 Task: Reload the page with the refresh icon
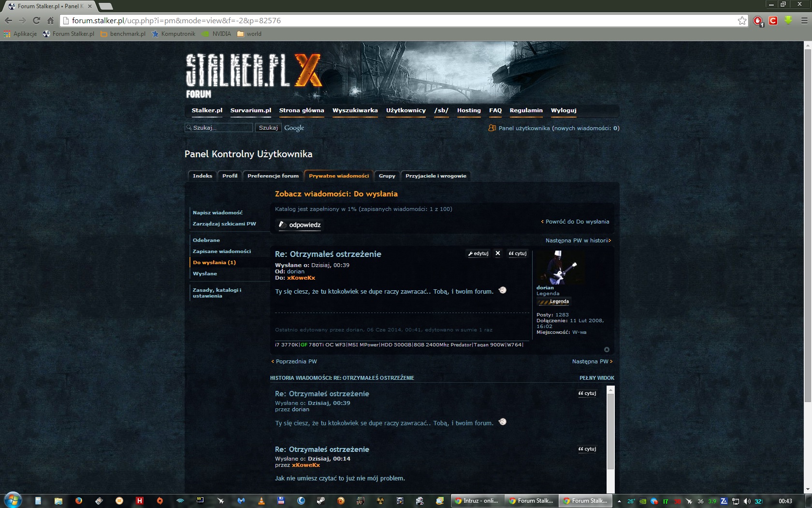(x=36, y=20)
